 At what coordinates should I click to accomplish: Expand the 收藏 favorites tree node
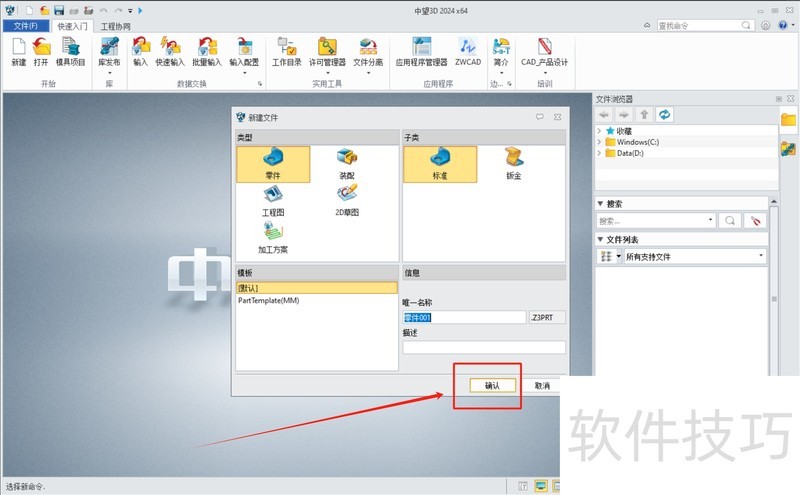[599, 131]
